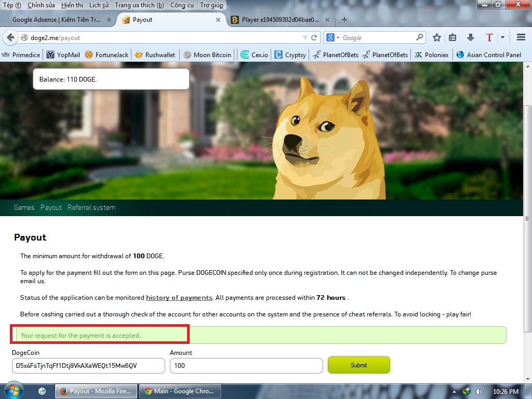Click the network tray icon
Image resolution: width=532 pixels, height=399 pixels.
click(x=467, y=392)
